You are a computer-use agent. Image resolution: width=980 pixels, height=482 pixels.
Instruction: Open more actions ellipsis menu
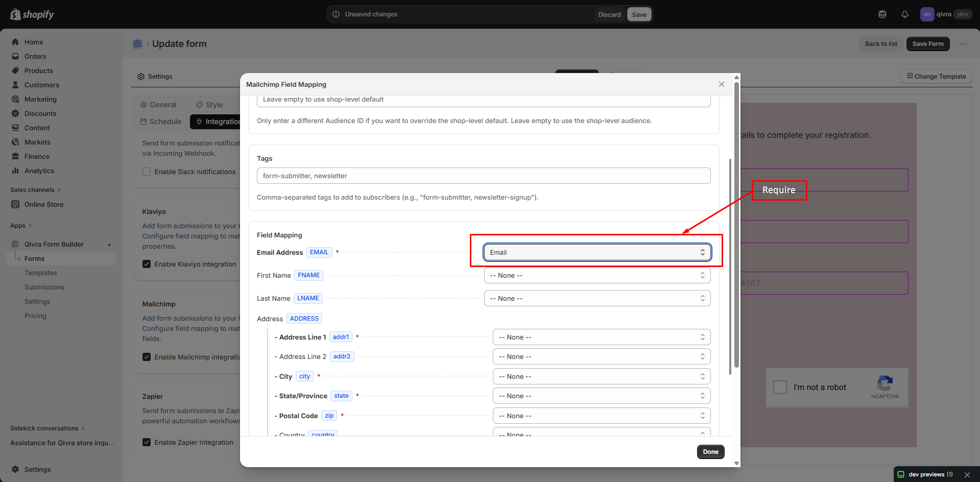point(963,44)
